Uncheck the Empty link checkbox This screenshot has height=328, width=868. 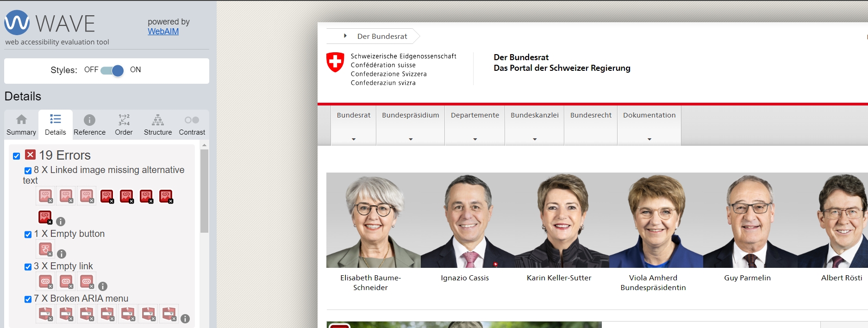[x=28, y=267]
